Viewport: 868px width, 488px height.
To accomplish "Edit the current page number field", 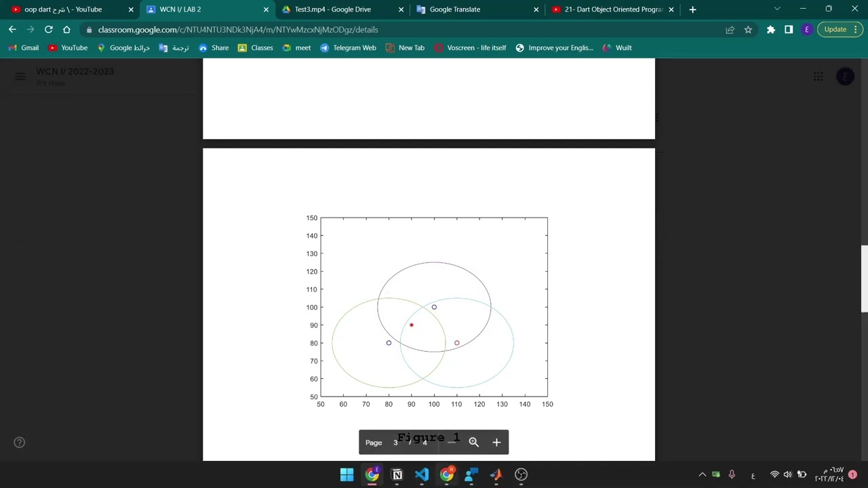I will 395,443.
